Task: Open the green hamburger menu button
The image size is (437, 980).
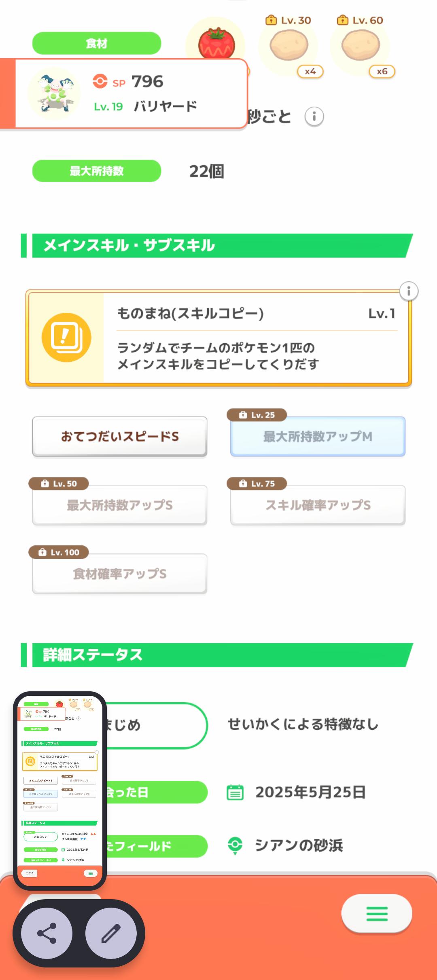Action: tap(377, 914)
